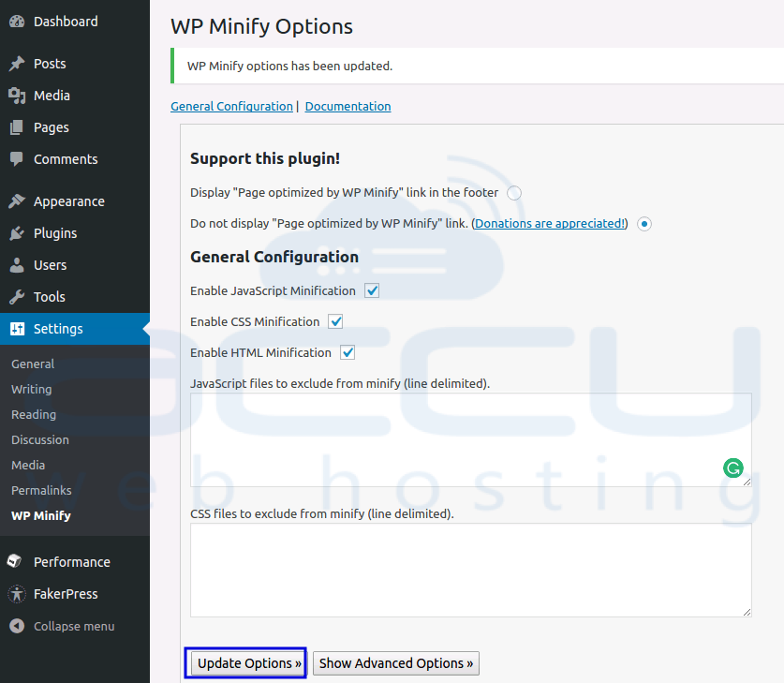Click Collapse menu text
The width and height of the screenshot is (784, 683).
(x=74, y=626)
